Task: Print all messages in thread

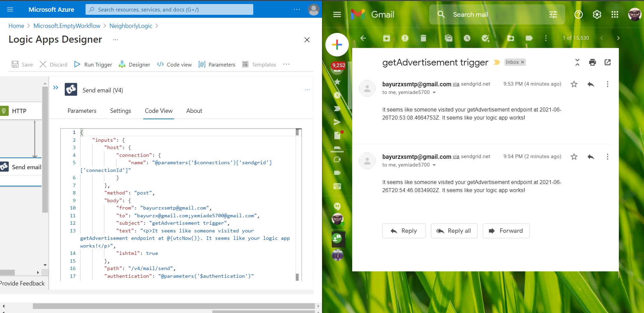Action: click(593, 62)
